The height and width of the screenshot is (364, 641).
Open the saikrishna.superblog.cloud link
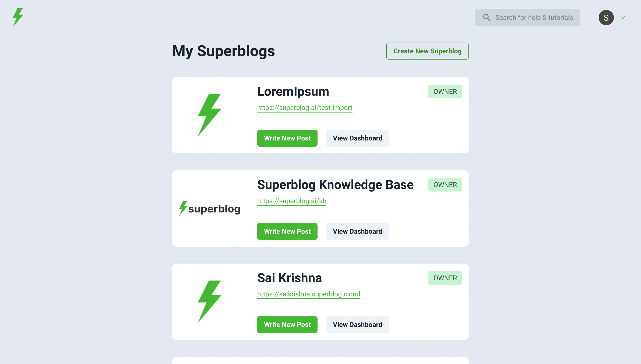coord(309,294)
